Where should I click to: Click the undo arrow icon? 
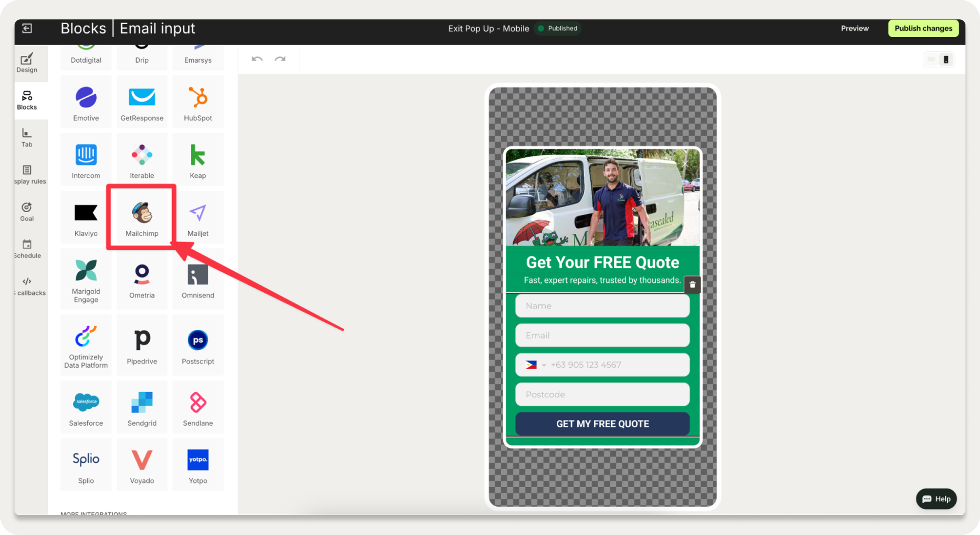257,59
